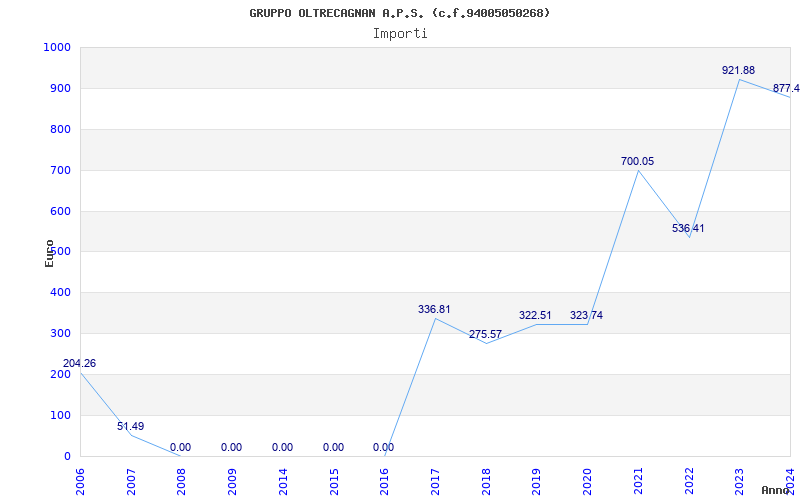Click the 400 y-axis value
Screen dimensions: 800x500
coord(61,292)
